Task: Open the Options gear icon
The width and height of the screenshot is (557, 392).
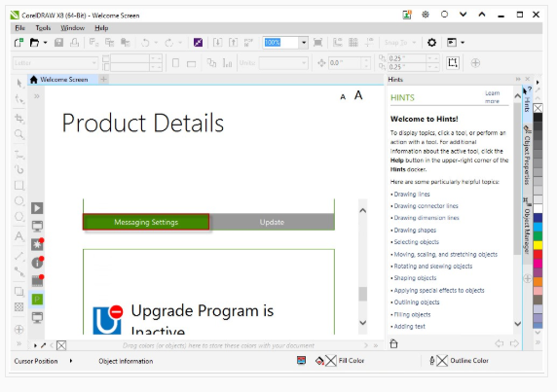Action: coord(431,43)
